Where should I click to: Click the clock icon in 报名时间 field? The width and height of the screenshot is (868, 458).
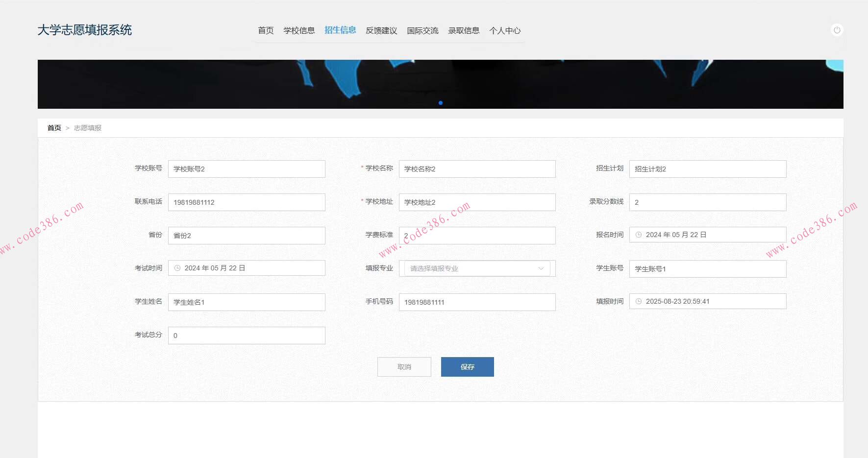point(638,234)
